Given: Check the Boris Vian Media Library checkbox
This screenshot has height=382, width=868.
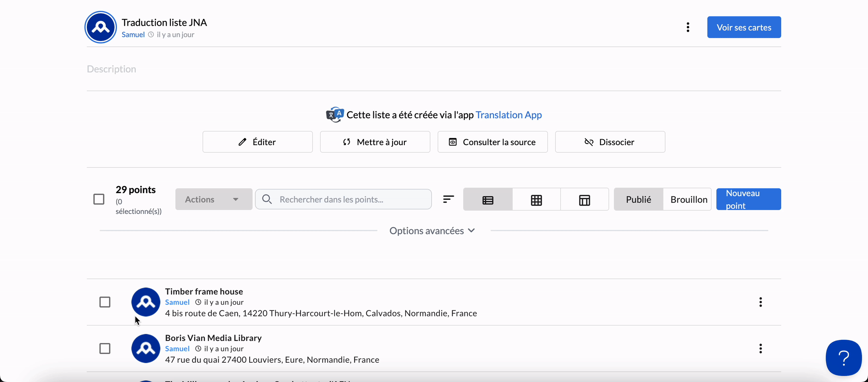Looking at the screenshot, I should tap(105, 349).
